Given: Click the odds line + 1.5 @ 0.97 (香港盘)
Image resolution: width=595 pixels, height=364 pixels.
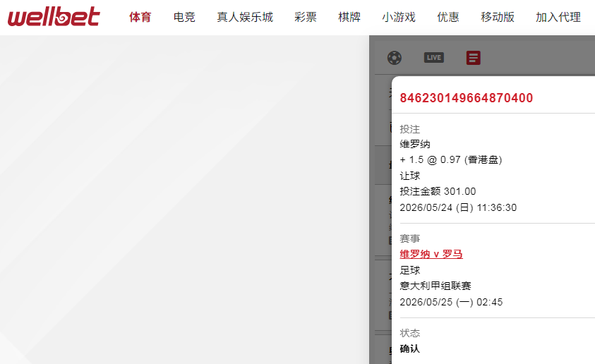Looking at the screenshot, I should 451,159.
